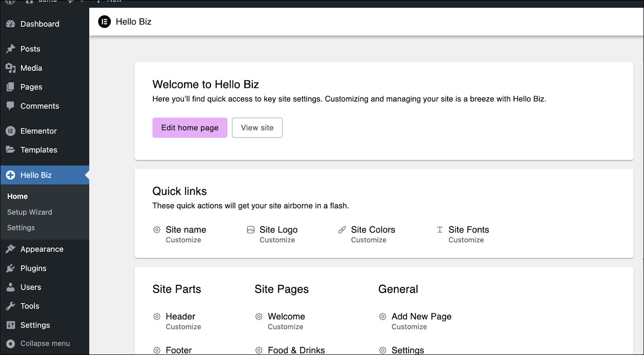Open Setup Wizard under Hello Biz
644x355 pixels.
point(30,212)
